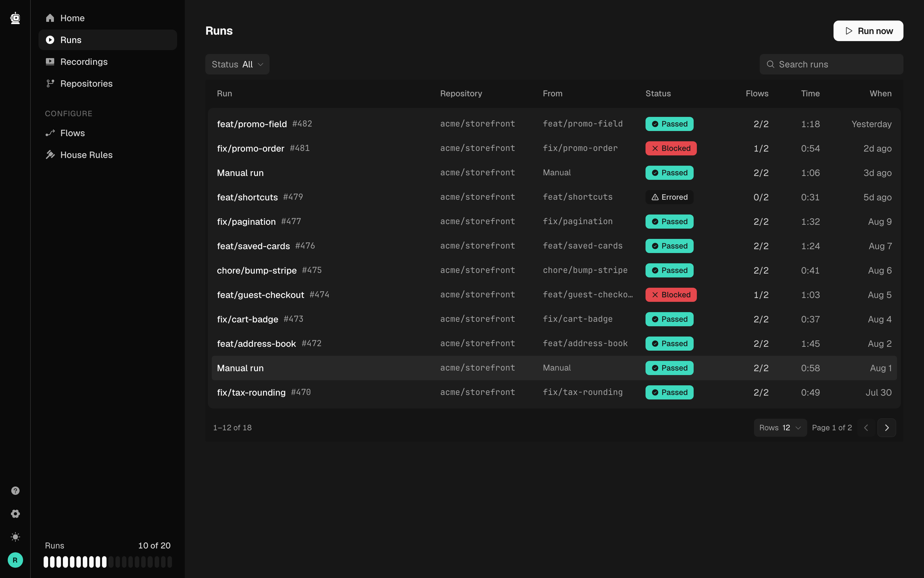Click the From column header

pos(552,94)
